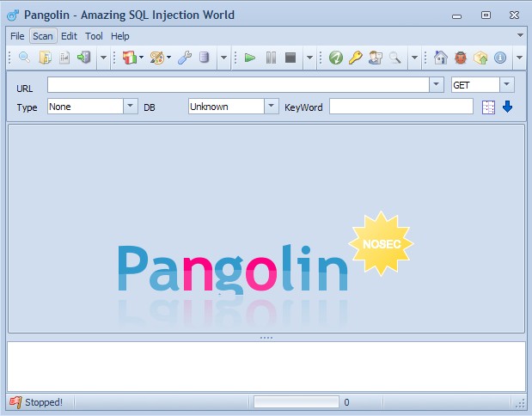Click the database cylinder icon
Screen dimensions: 532x416
tap(204, 58)
